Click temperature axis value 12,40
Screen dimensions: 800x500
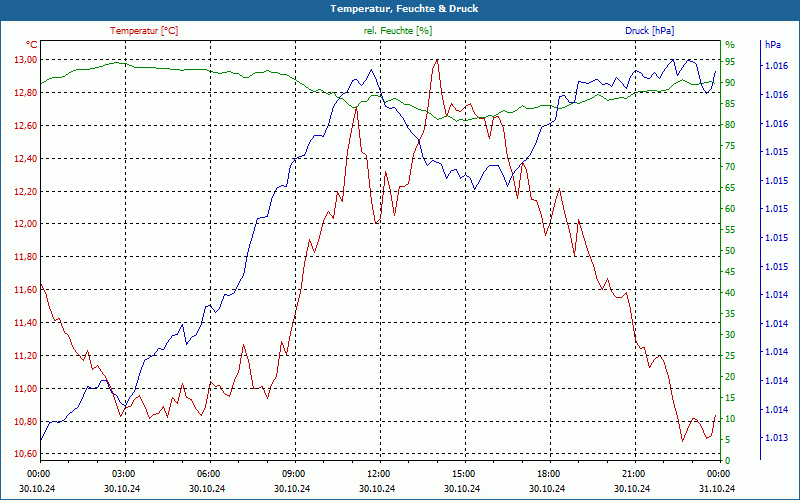coord(24,159)
